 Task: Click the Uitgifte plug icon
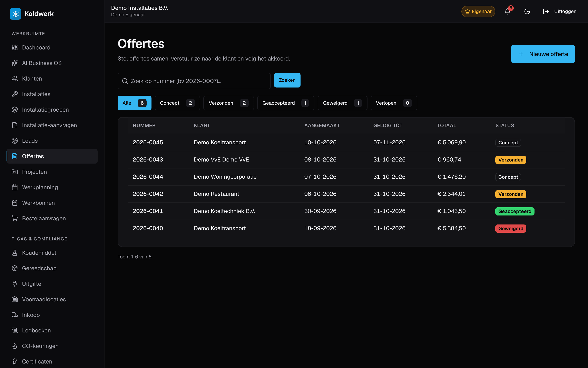15,284
